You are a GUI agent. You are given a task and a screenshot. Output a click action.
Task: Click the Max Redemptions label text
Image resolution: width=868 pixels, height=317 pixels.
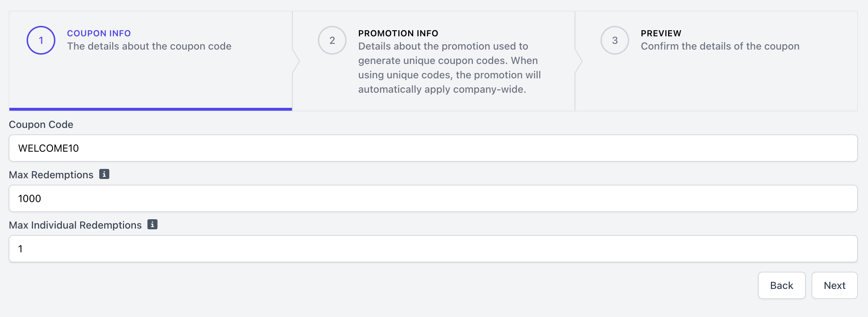click(51, 175)
